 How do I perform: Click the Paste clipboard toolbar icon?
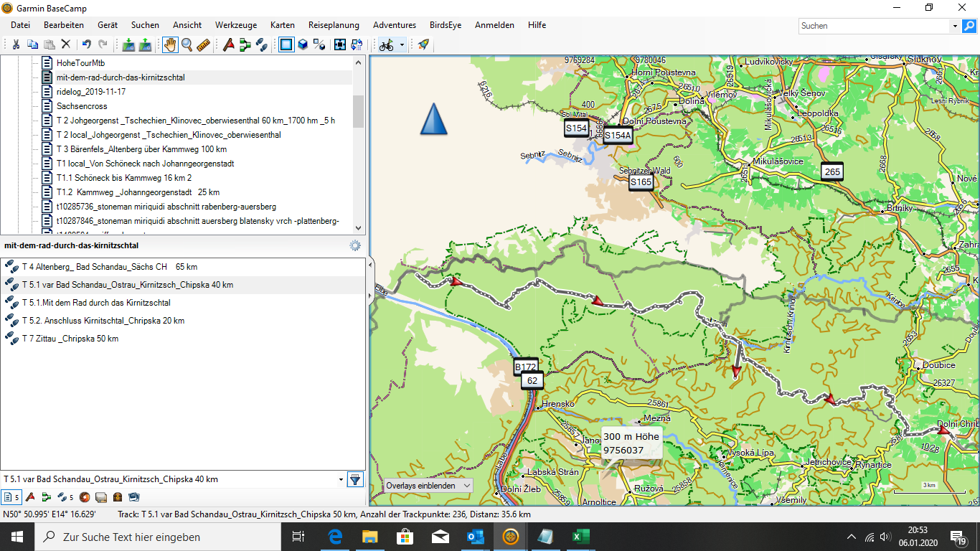[49, 44]
